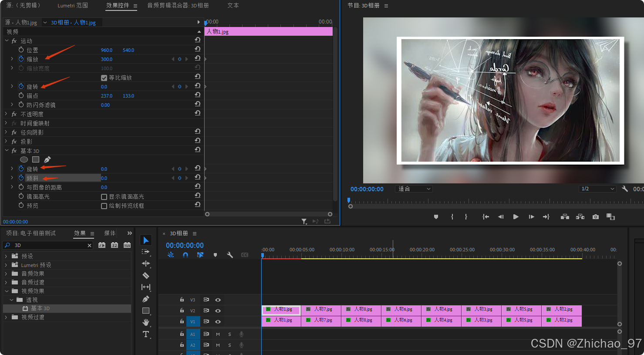This screenshot has width=644, height=355.
Task: Add marker in the program monitor
Action: click(436, 217)
